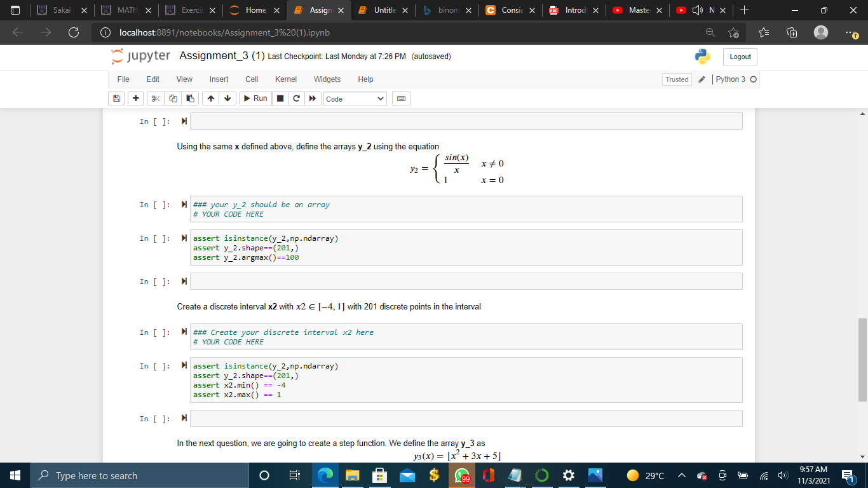Insert a new cell using the plus icon
The height and width of the screenshot is (488, 868).
tap(134, 98)
